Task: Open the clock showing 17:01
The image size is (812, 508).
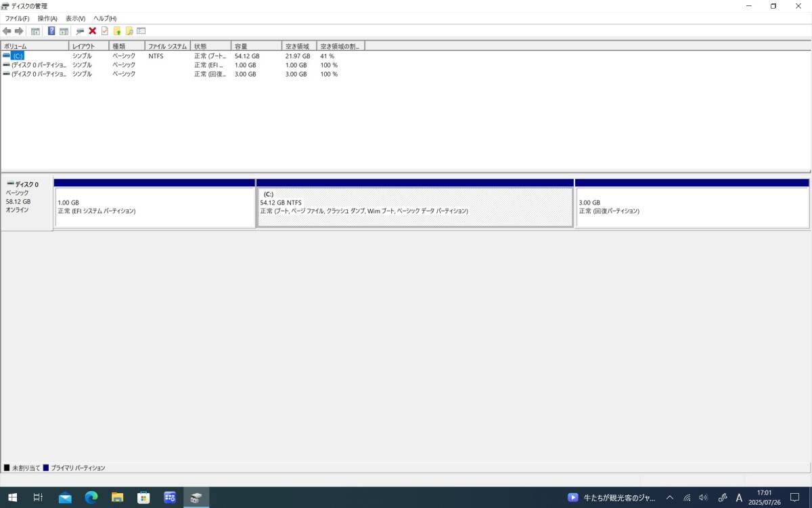Action: coord(765,497)
